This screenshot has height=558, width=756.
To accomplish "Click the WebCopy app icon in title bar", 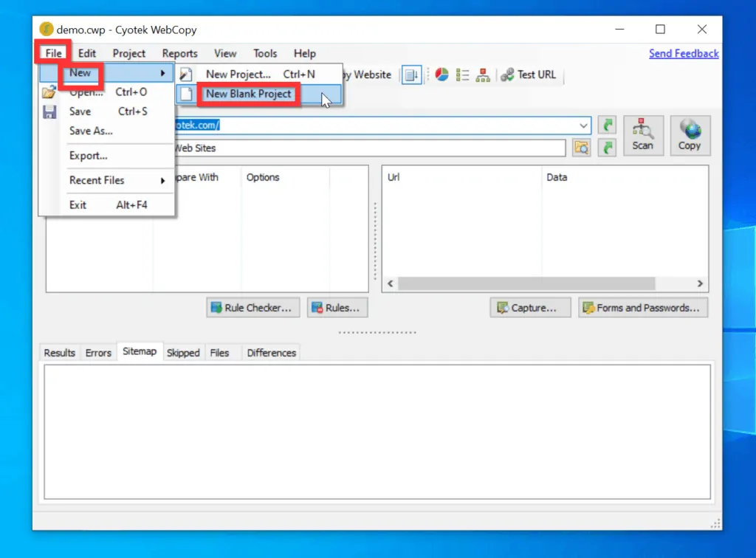I will click(46, 30).
